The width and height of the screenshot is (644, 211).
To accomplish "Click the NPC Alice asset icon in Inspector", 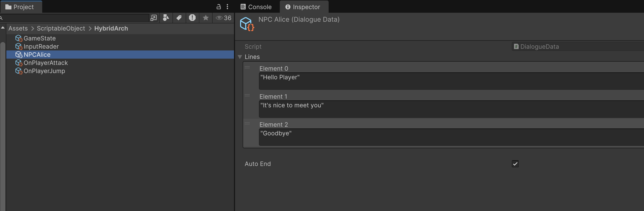I will tap(247, 24).
